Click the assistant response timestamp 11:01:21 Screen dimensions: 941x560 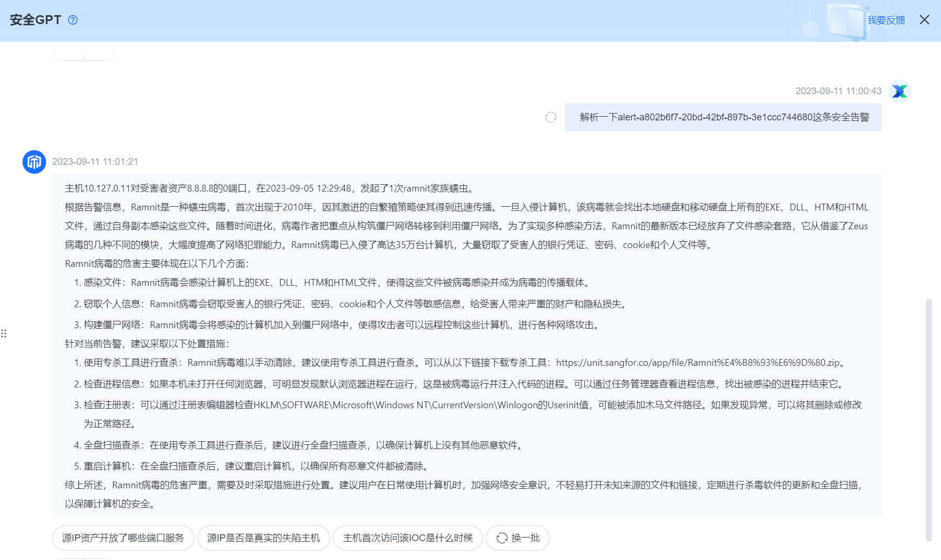click(x=95, y=161)
